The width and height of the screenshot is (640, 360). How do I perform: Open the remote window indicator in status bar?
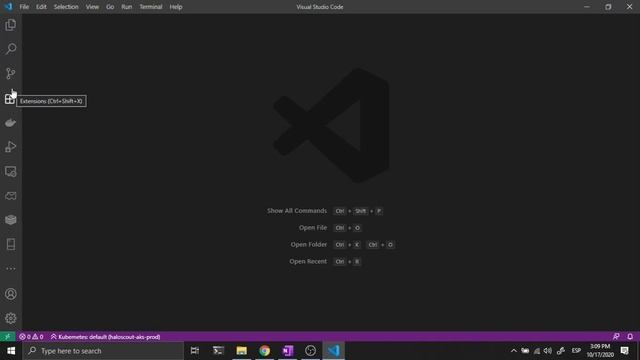7,337
